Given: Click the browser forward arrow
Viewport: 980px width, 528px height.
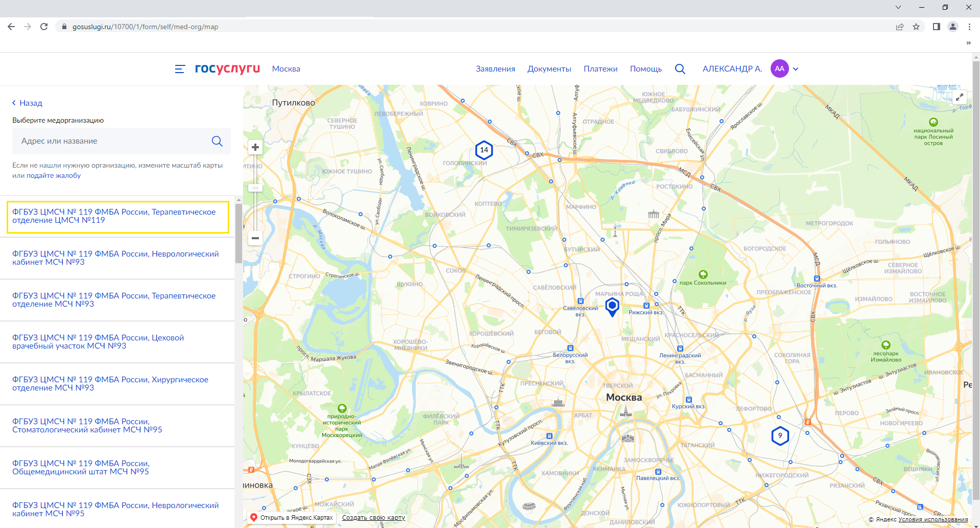Looking at the screenshot, I should [28, 27].
